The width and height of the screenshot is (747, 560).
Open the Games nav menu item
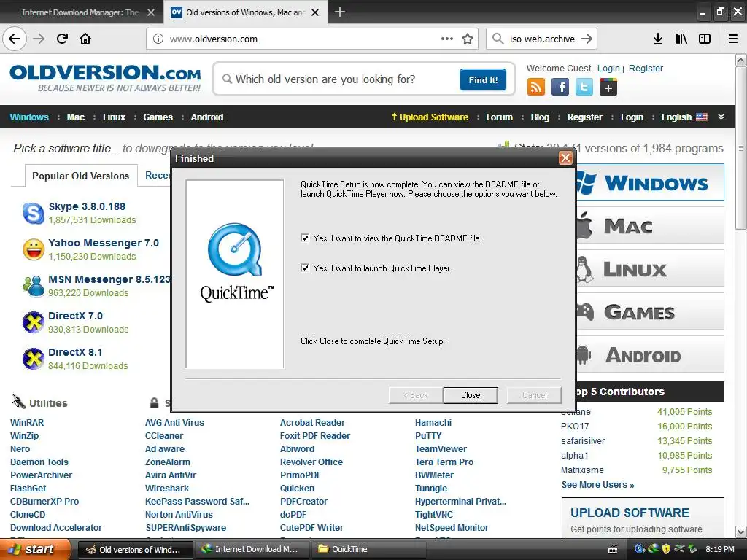(158, 117)
